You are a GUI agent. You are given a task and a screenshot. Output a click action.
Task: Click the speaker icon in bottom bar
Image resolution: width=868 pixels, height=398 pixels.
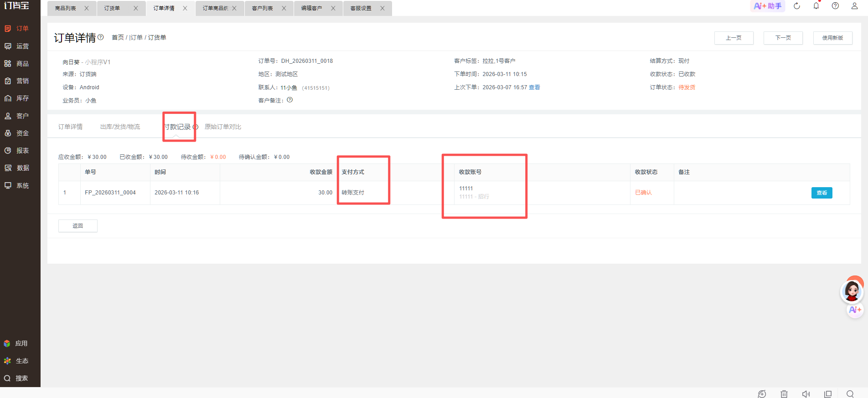pyautogui.click(x=806, y=394)
